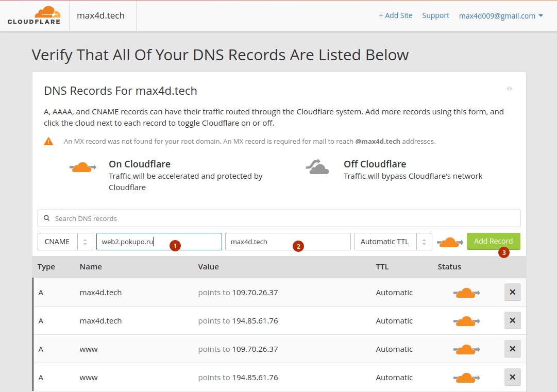Image resolution: width=557 pixels, height=392 pixels.
Task: Expand the max4d009@gmail.com account menu
Action: pyautogui.click(x=501, y=16)
